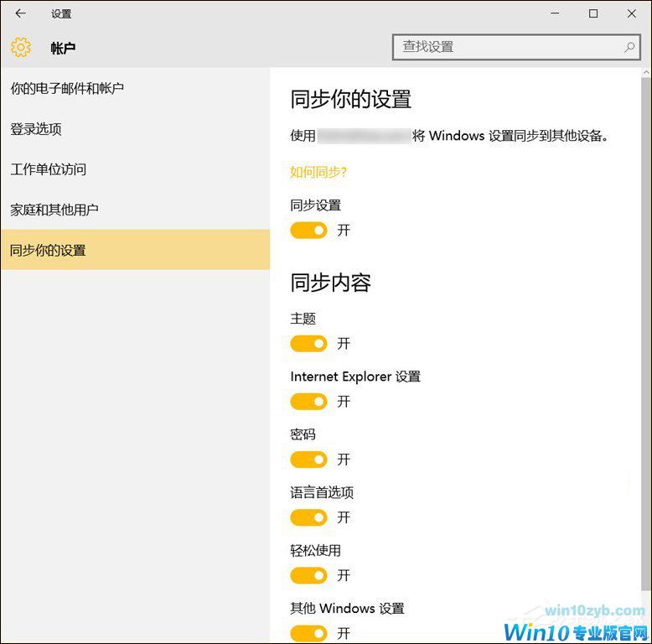The image size is (652, 644).
Task: Open 家庭和其他用户 section
Action: (135, 210)
